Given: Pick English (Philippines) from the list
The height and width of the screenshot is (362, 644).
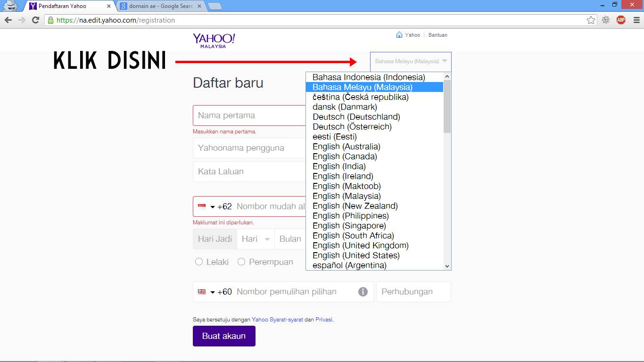Looking at the screenshot, I should pos(375,216).
